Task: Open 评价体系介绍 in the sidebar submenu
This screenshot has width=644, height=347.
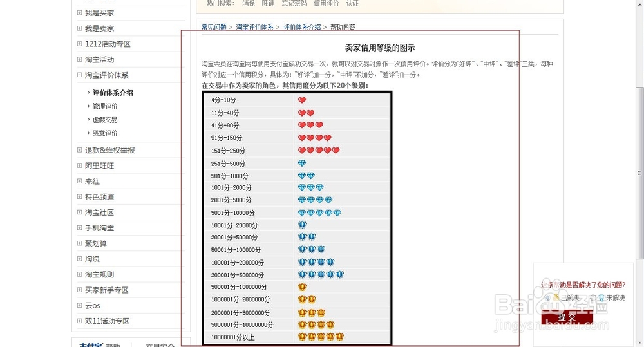Action: coord(113,93)
